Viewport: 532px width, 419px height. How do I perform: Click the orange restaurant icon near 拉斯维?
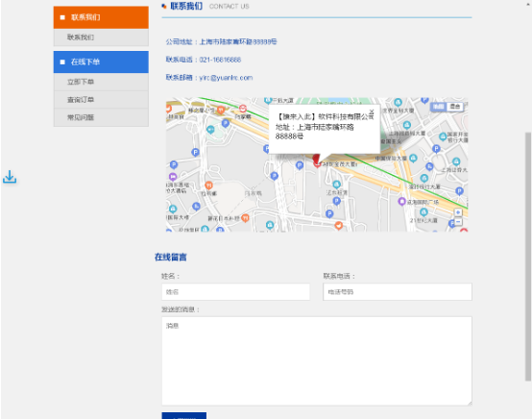208,185
